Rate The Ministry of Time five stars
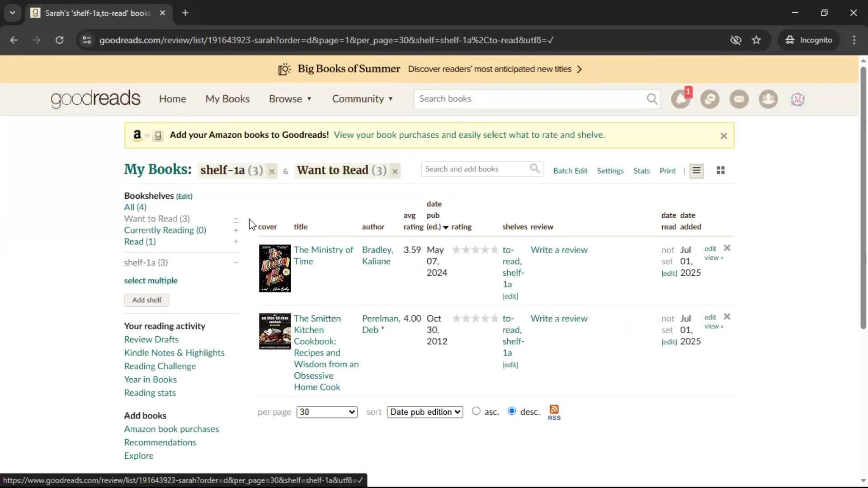The image size is (868, 488). pyautogui.click(x=494, y=250)
